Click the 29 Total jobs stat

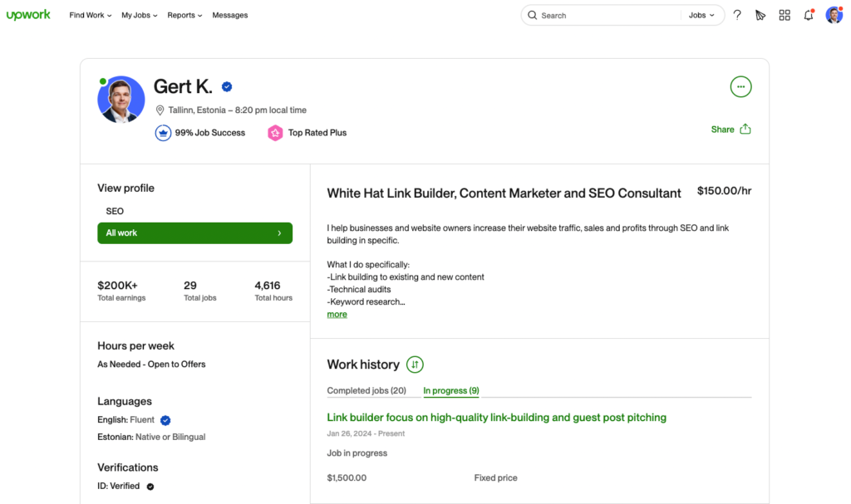click(x=199, y=291)
